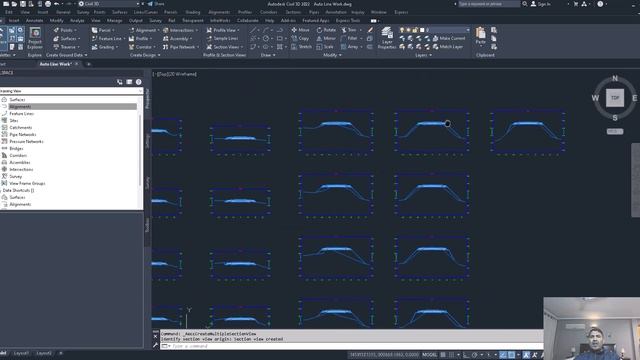Select the Stretch tool
640x360 pixels.
pyautogui.click(x=301, y=47)
